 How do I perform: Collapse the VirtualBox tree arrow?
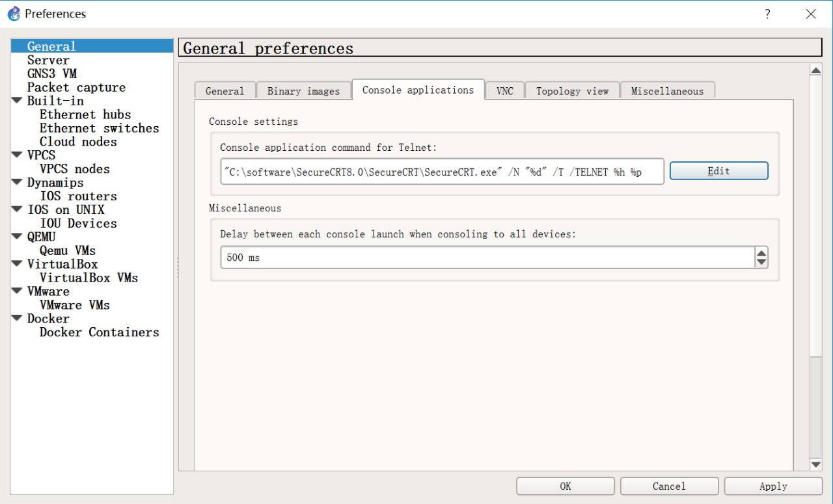[x=17, y=265]
